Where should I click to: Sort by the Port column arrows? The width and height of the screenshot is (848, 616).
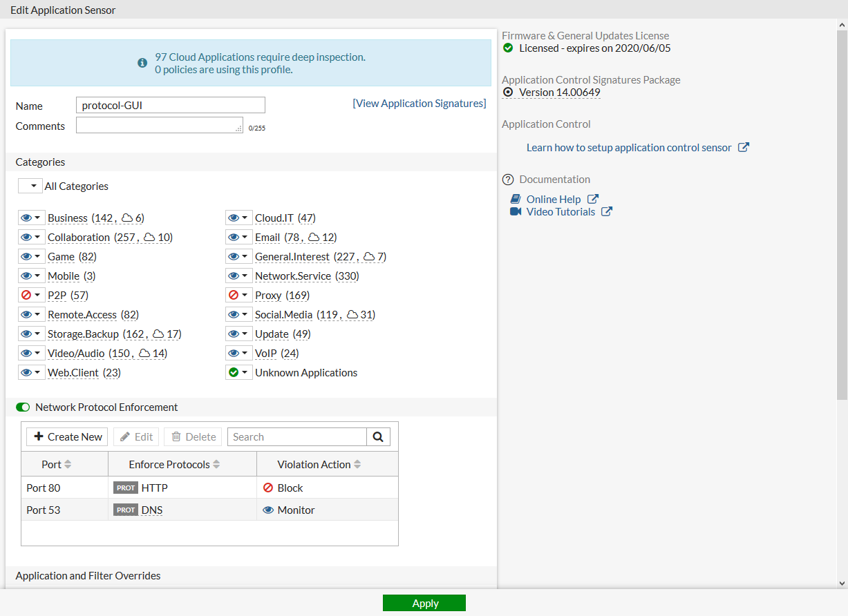pyautogui.click(x=68, y=465)
